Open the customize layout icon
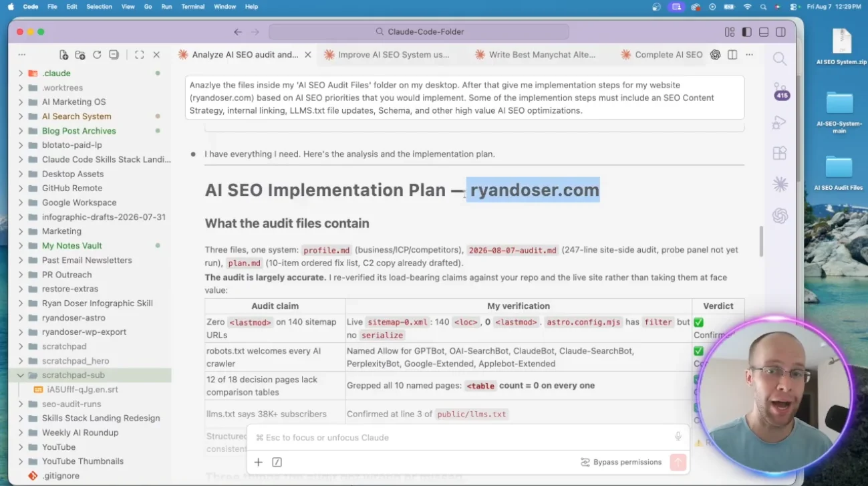Image resolution: width=868 pixels, height=486 pixels. coord(730,31)
